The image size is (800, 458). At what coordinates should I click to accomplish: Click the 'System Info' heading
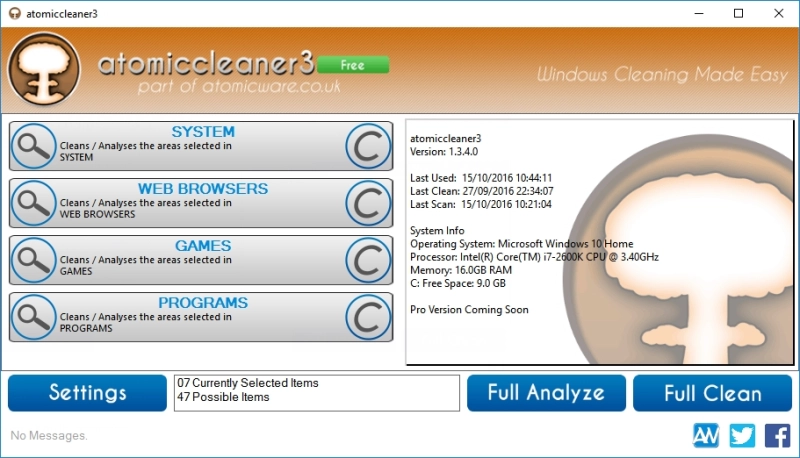tap(437, 231)
